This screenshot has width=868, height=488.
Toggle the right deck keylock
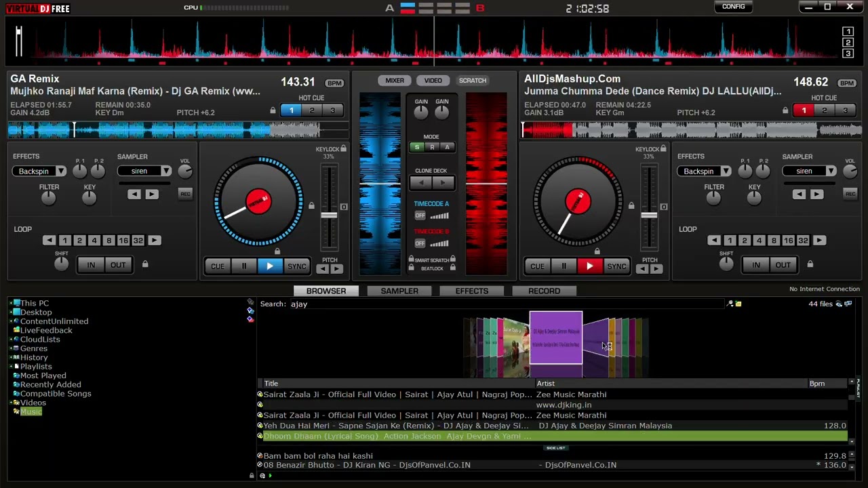tap(663, 149)
